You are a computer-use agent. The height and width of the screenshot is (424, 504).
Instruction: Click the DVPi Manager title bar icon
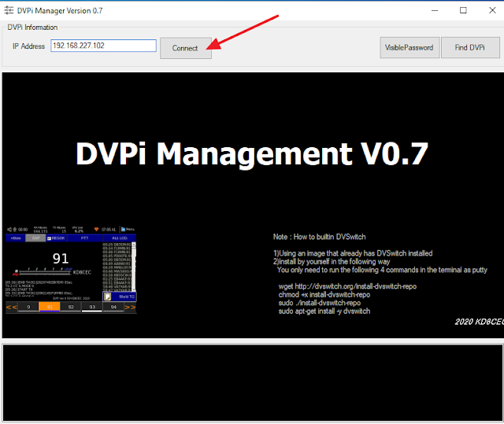point(9,10)
